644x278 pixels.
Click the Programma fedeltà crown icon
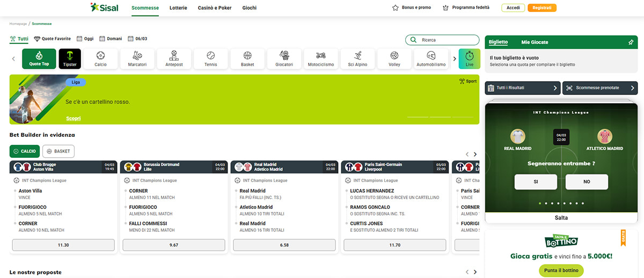445,8
